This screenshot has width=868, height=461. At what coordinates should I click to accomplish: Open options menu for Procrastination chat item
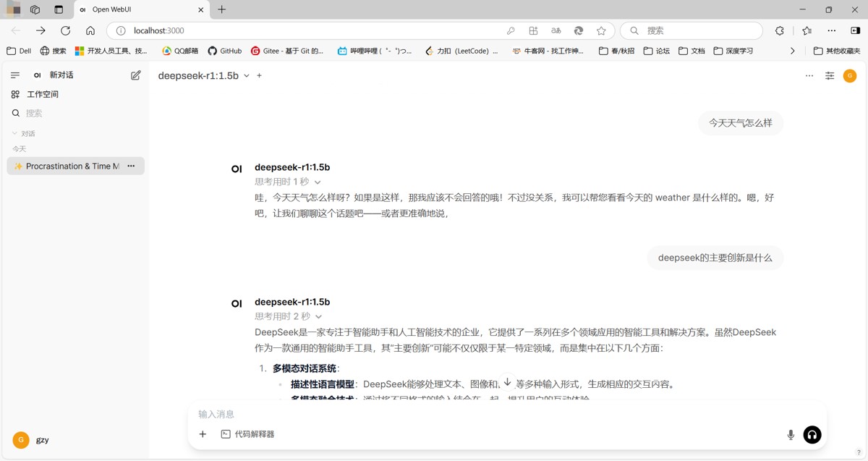(x=131, y=166)
